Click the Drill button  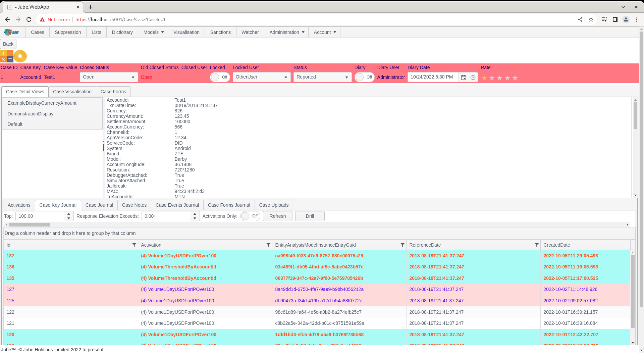click(310, 216)
